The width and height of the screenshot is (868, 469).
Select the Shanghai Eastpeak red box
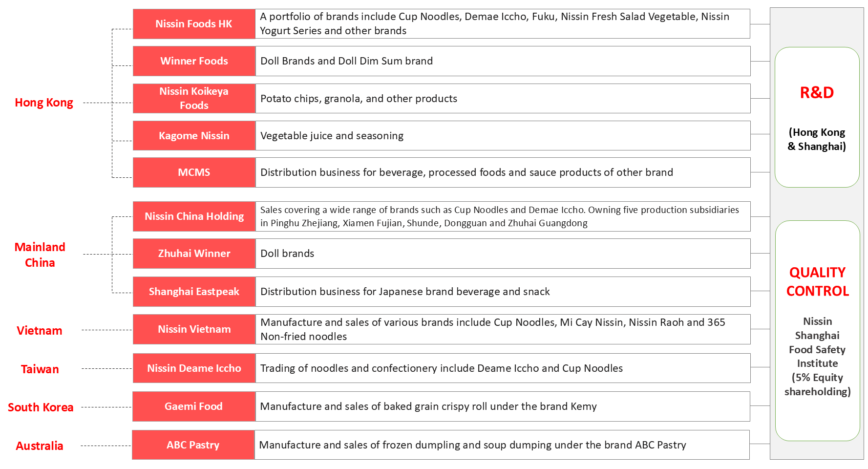tap(194, 292)
